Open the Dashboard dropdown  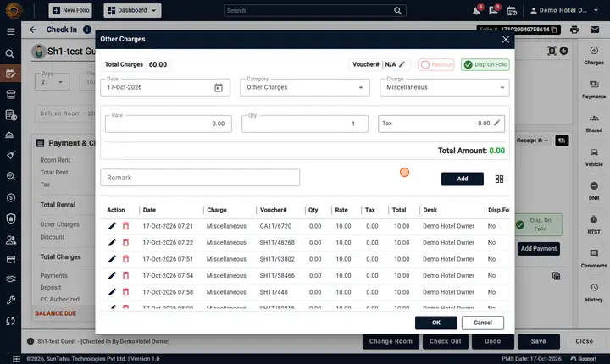point(132,10)
